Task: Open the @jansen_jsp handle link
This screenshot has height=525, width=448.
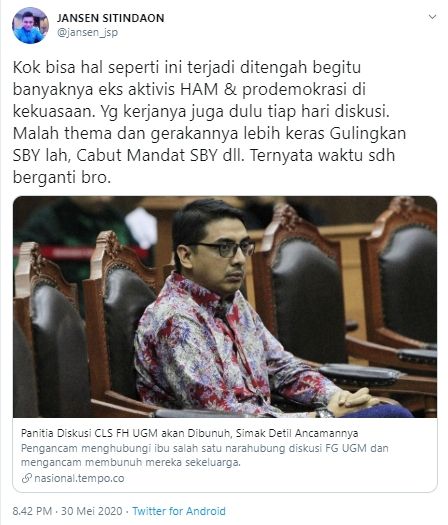Action: coord(87,33)
